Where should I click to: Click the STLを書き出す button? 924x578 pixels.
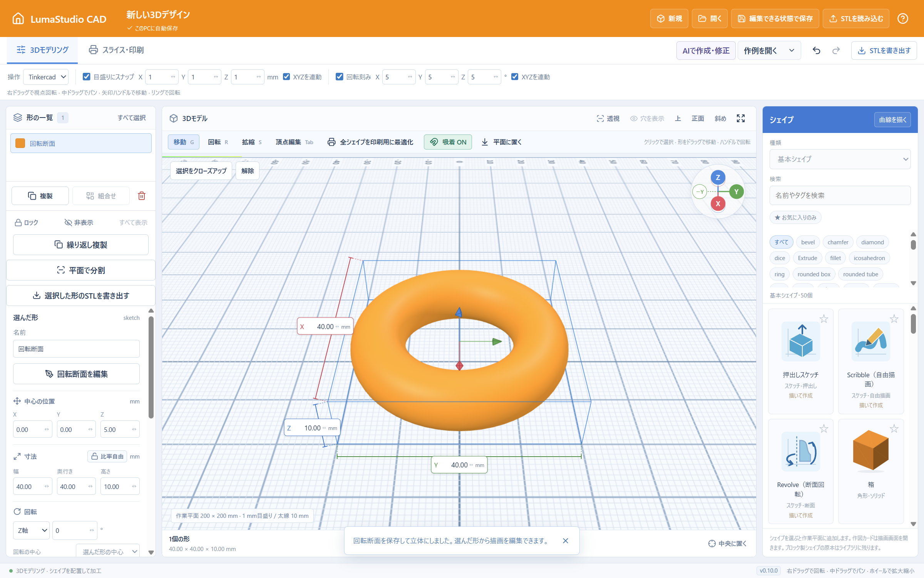(x=884, y=50)
